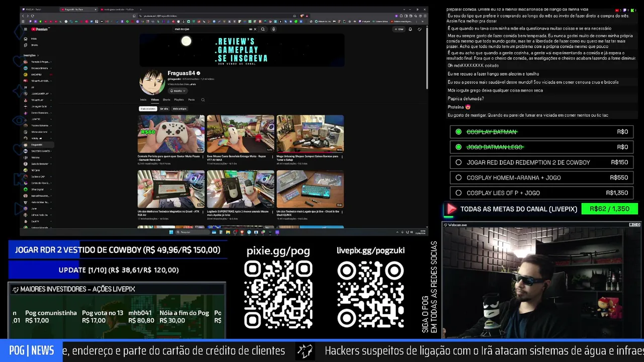
Task: Switch to the channel Playlists tab
Action: 179,100
